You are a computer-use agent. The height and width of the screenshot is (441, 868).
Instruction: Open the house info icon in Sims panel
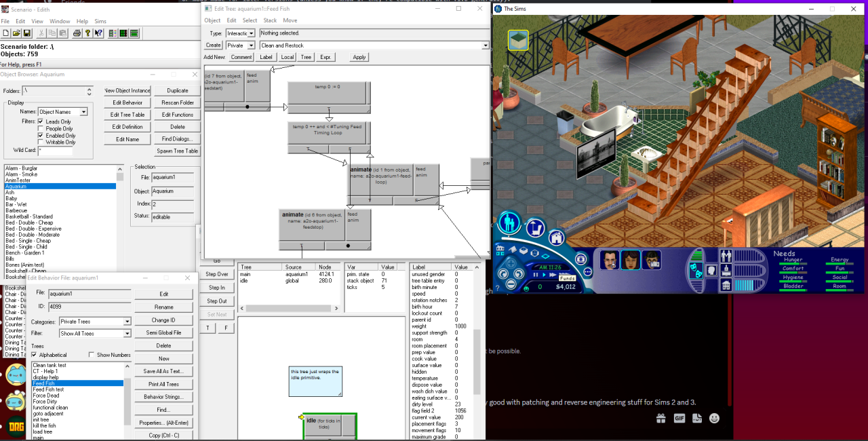[x=726, y=285]
